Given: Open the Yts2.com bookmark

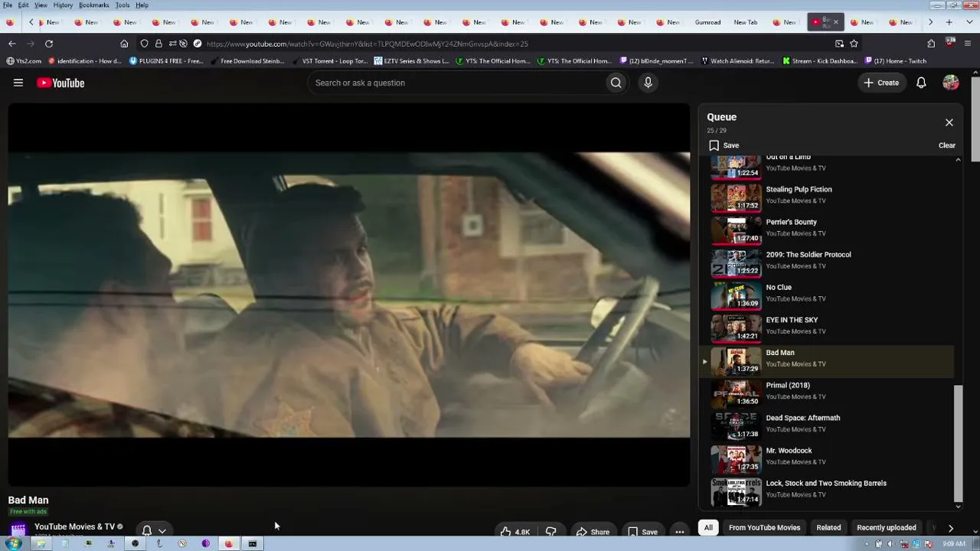Looking at the screenshot, I should (24, 61).
